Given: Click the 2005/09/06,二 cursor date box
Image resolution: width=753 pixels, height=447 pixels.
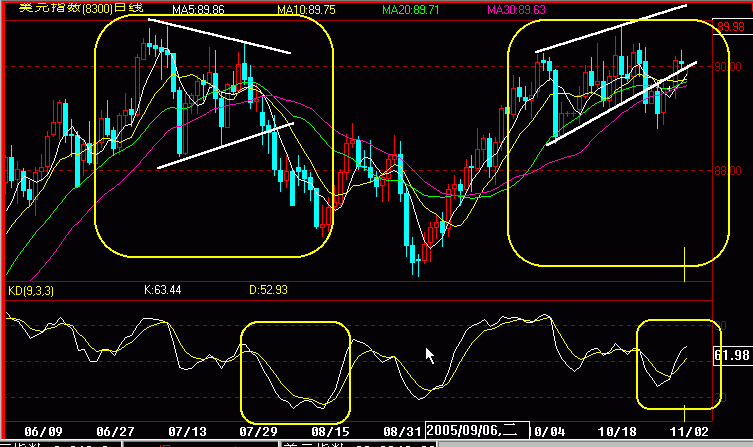Looking at the screenshot, I should (477, 430).
